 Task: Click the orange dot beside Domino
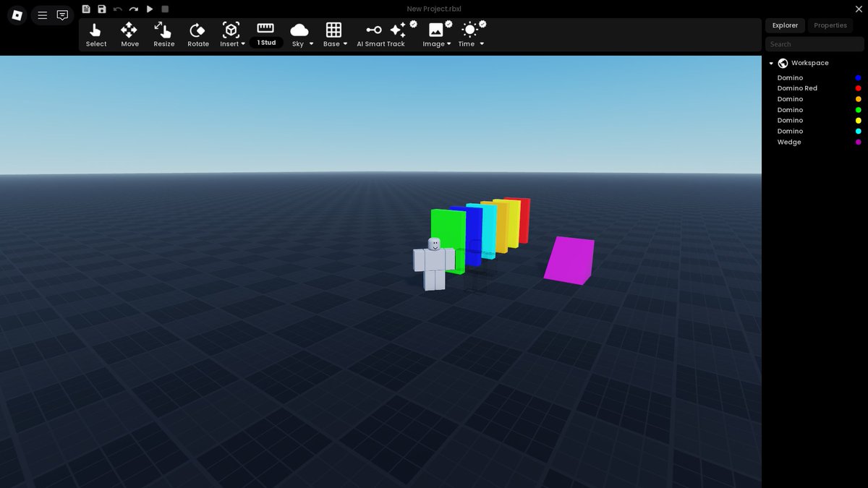click(858, 99)
